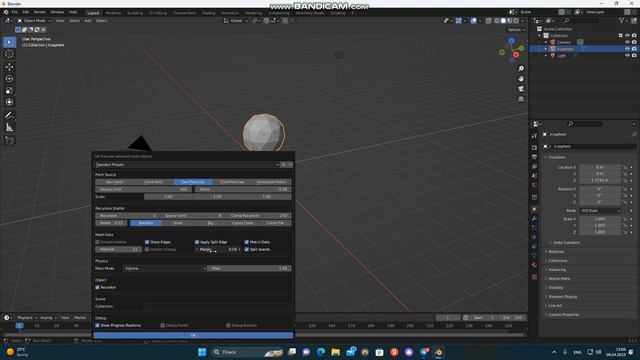This screenshot has width=640, height=360.
Task: Expand the Delta Transform panel
Action: (566, 242)
